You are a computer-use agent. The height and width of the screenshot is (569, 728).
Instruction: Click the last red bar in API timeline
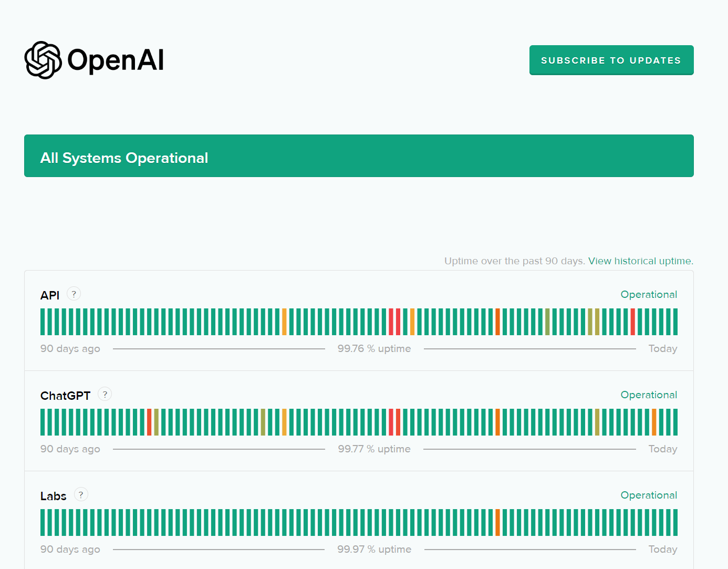tap(633, 322)
